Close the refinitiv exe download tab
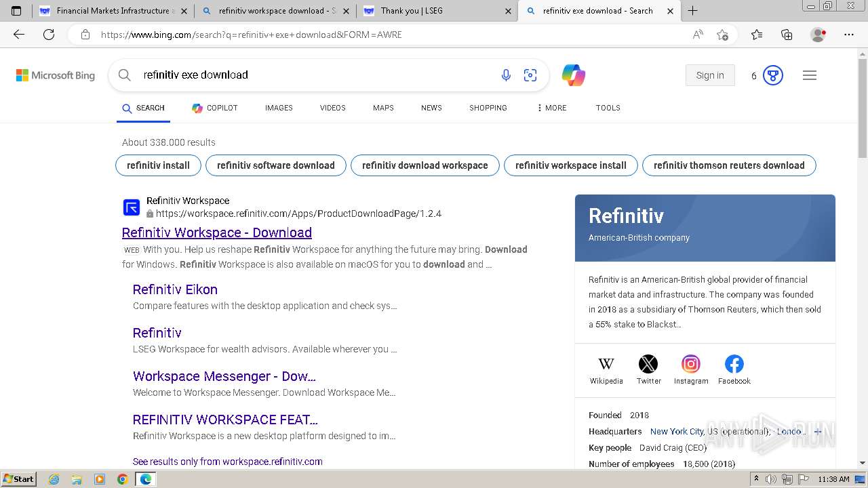Image resolution: width=868 pixels, height=488 pixels. pyautogui.click(x=671, y=11)
